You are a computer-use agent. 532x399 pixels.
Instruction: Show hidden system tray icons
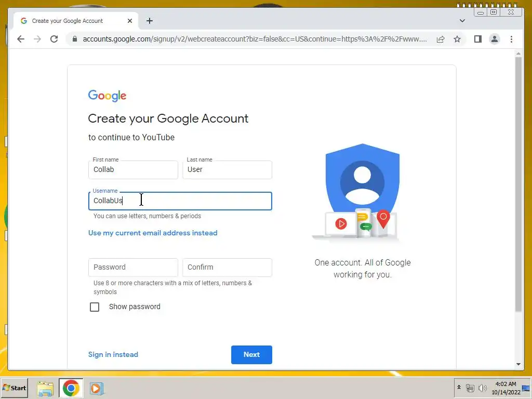pyautogui.click(x=459, y=388)
